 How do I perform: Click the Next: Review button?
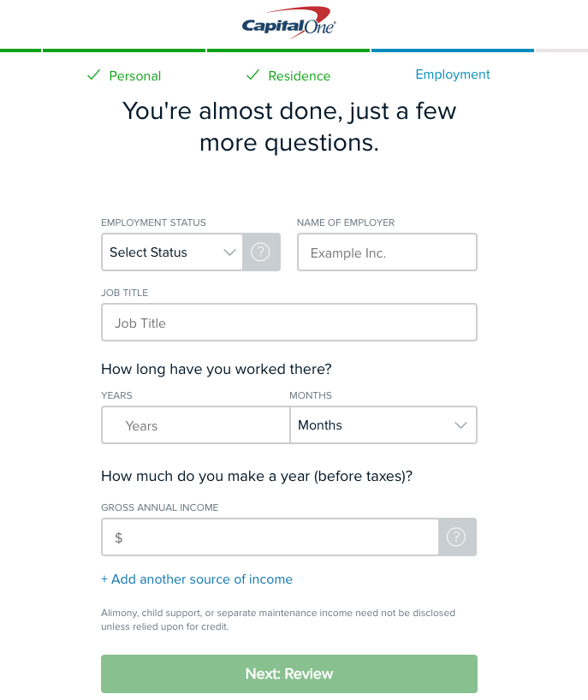tap(288, 673)
